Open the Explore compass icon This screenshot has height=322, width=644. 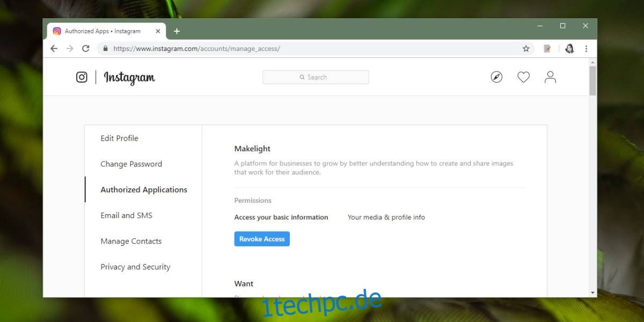(x=496, y=77)
